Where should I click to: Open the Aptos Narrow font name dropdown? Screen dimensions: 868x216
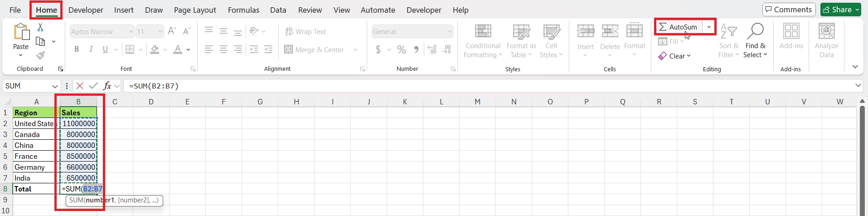click(131, 31)
